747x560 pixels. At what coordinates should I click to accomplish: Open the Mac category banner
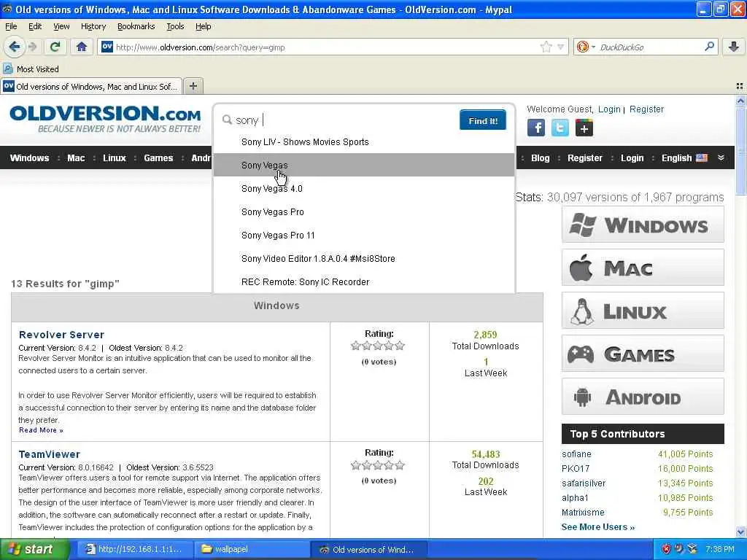point(643,268)
